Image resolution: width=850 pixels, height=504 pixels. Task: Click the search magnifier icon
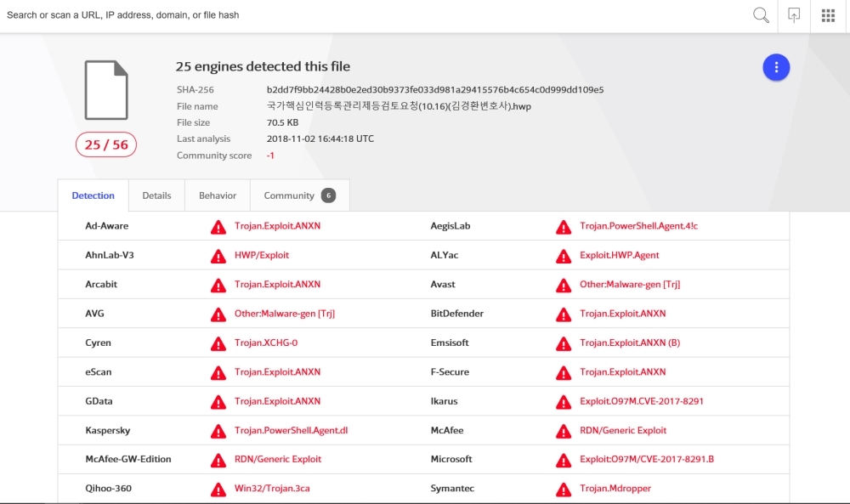pos(761,15)
